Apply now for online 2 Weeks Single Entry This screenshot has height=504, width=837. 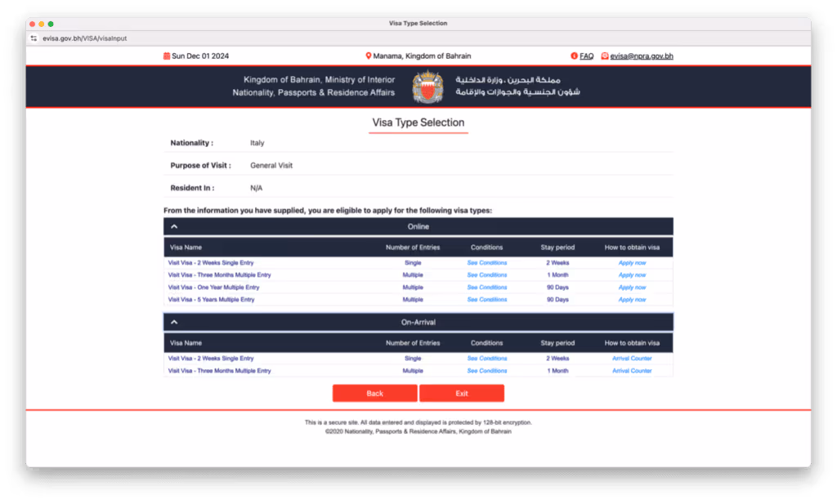point(632,263)
